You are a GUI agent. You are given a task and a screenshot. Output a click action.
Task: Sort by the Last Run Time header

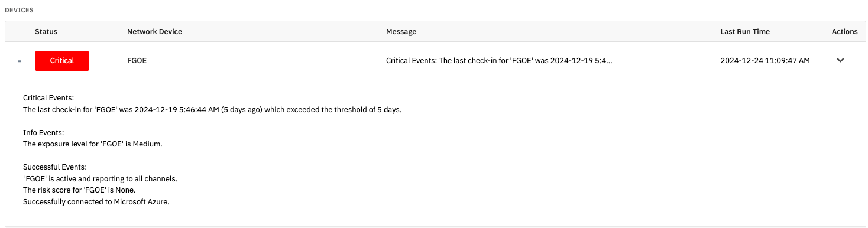745,32
